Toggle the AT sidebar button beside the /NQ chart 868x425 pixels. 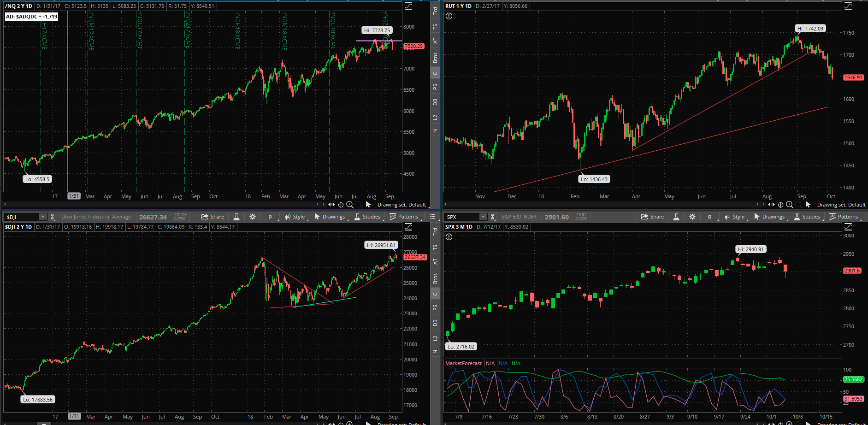coord(435,41)
